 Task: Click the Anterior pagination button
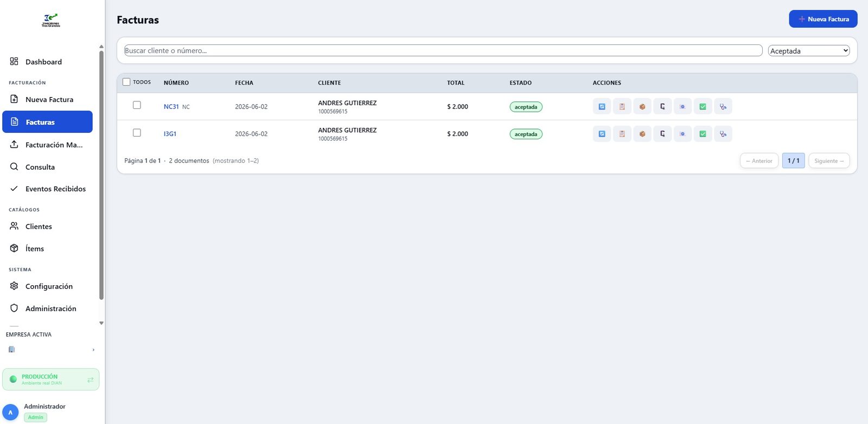759,161
